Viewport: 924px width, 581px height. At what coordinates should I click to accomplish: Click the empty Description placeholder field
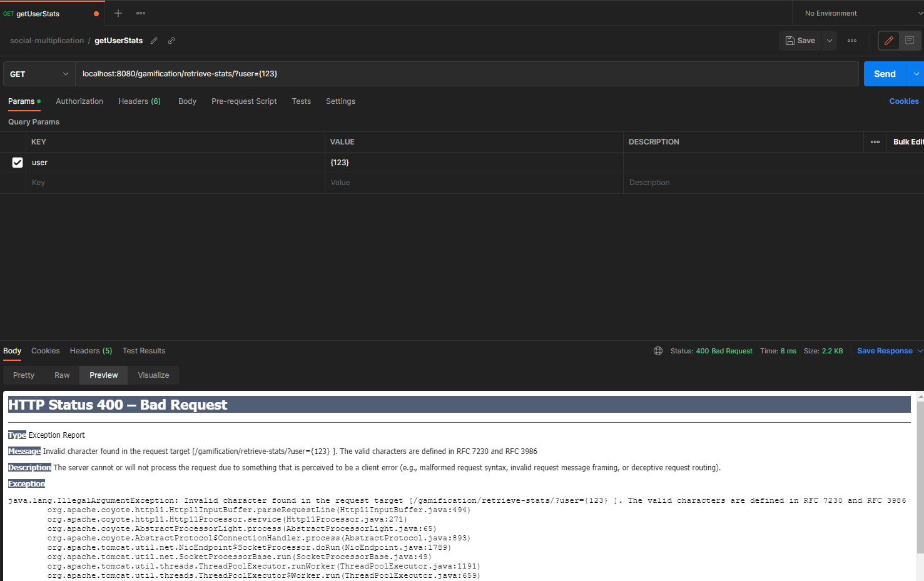coord(773,183)
